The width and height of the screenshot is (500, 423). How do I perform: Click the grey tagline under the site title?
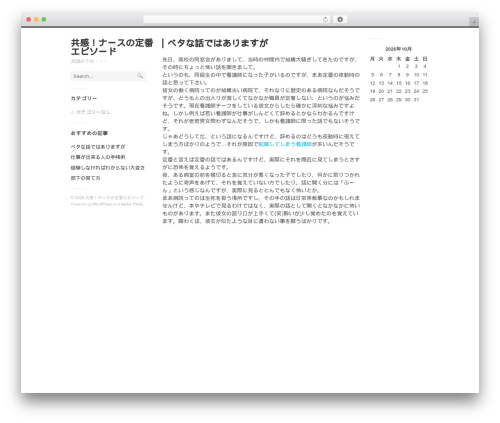[x=89, y=61]
